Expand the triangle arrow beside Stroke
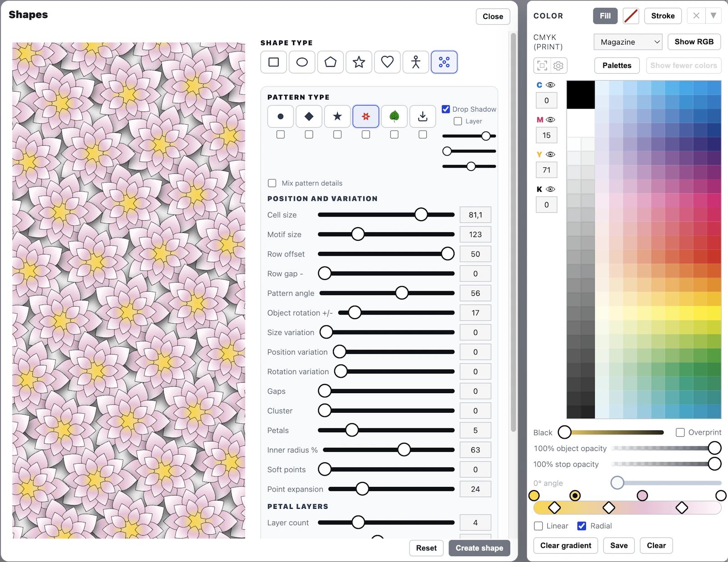Image resolution: width=728 pixels, height=562 pixels. [x=713, y=16]
